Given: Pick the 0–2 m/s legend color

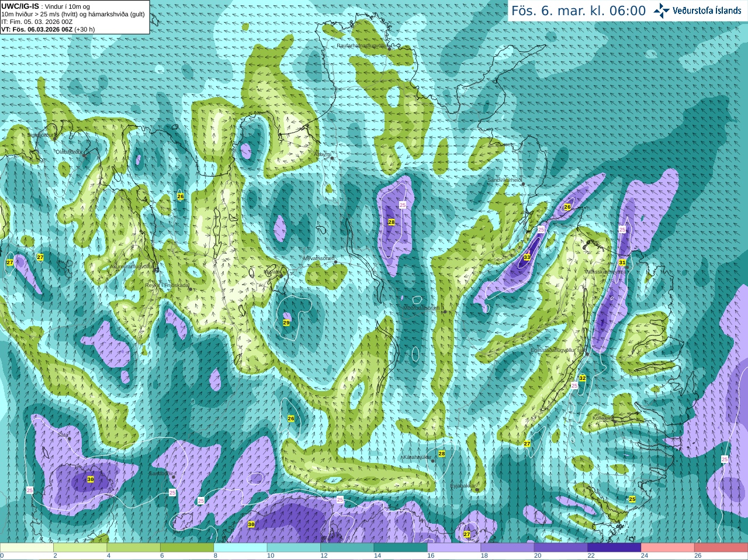Looking at the screenshot, I should (x=27, y=548).
